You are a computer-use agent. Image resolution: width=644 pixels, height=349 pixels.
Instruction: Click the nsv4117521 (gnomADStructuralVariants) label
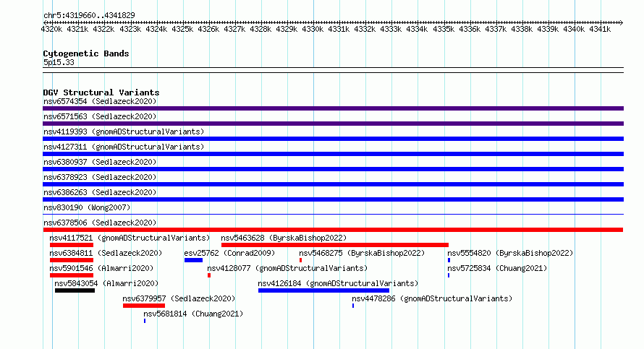[130, 238]
